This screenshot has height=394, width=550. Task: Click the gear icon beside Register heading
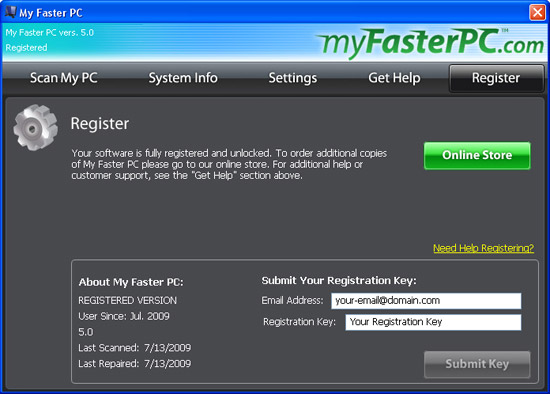tap(35, 128)
